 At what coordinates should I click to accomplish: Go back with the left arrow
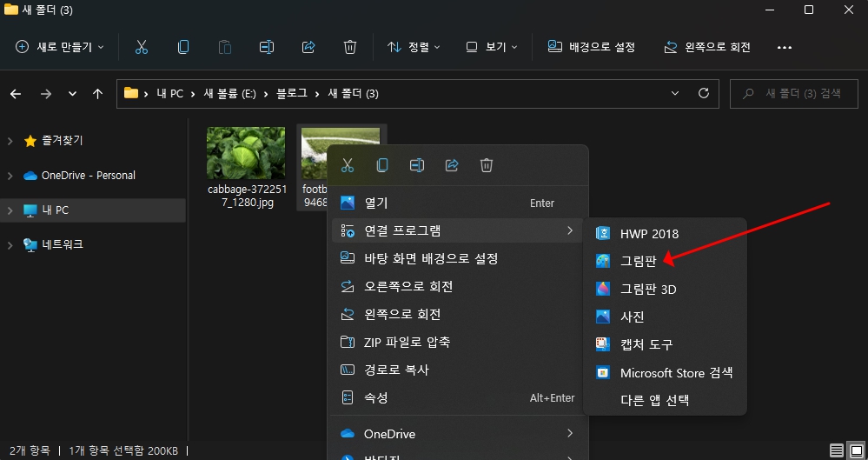(x=16, y=94)
